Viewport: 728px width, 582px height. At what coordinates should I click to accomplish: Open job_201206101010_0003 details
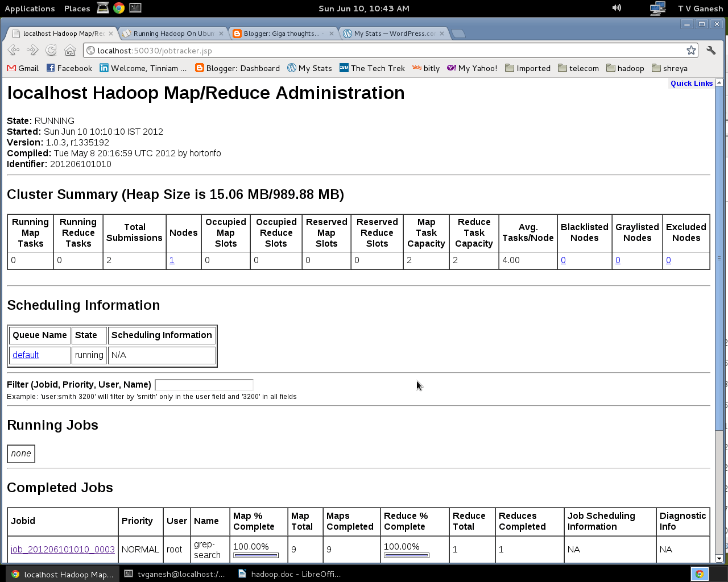[63, 550]
